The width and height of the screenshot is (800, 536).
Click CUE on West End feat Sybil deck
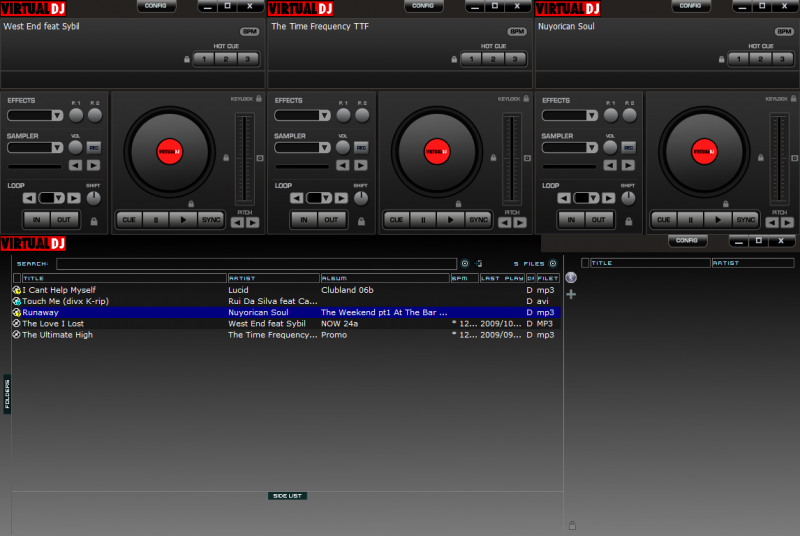[129, 220]
